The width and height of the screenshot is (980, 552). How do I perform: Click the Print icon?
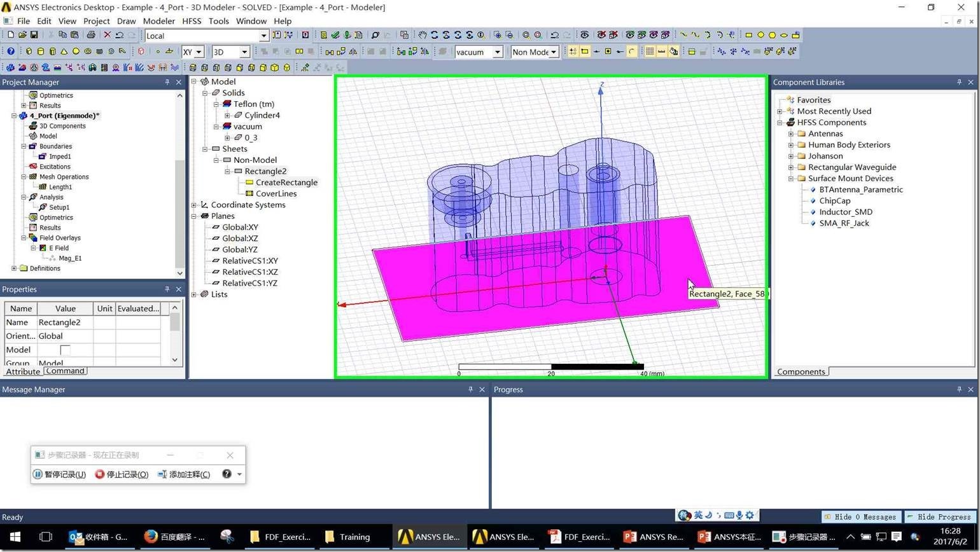pos(90,35)
